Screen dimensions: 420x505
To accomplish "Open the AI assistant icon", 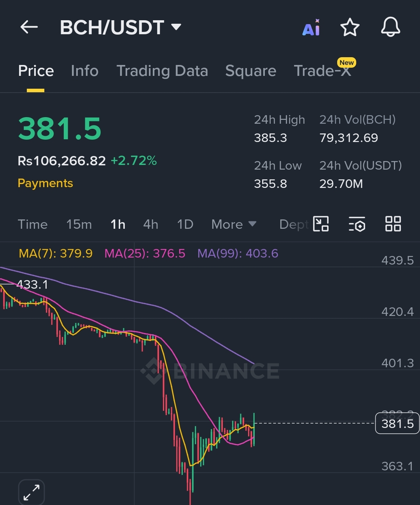I will 311,28.
